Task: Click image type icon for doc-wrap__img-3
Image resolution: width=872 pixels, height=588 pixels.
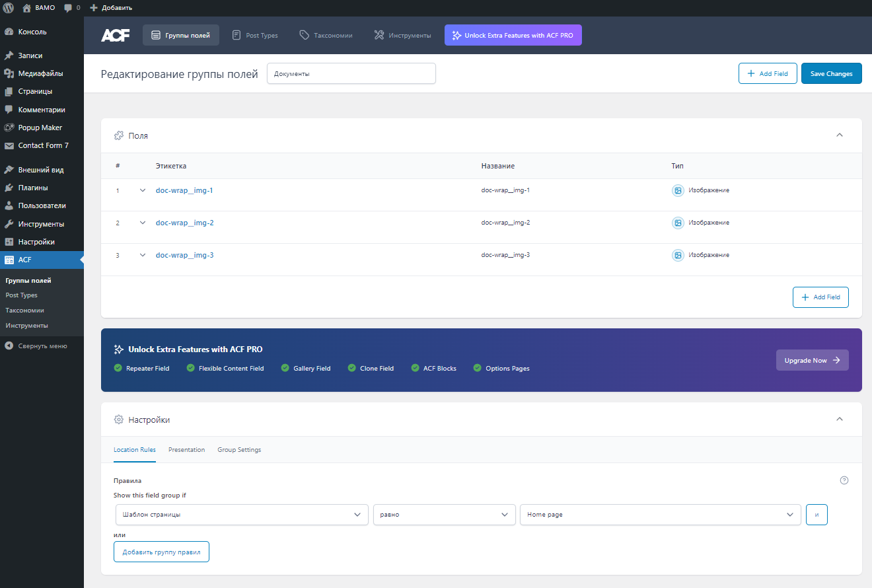Action: [678, 255]
